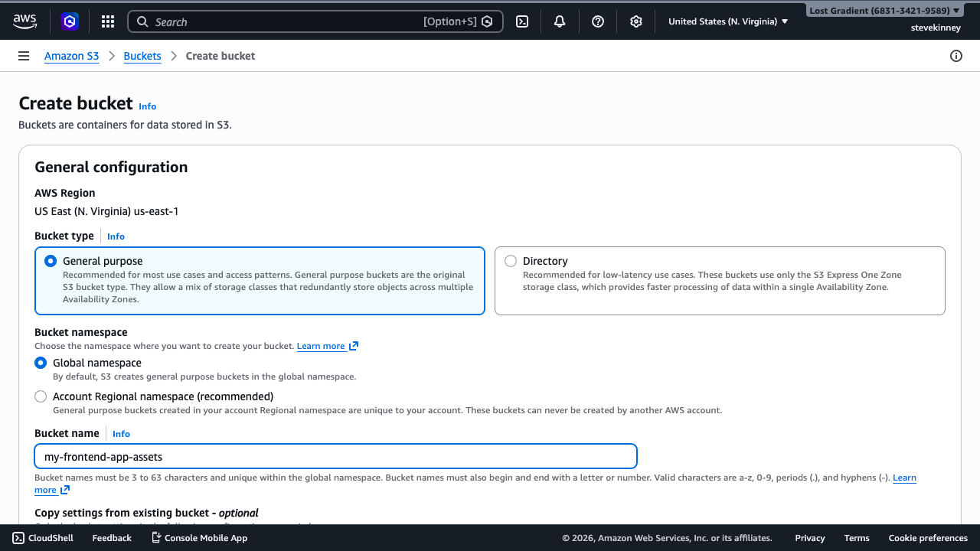Go to Buckets breadcrumb
980x551 pixels.
(142, 56)
